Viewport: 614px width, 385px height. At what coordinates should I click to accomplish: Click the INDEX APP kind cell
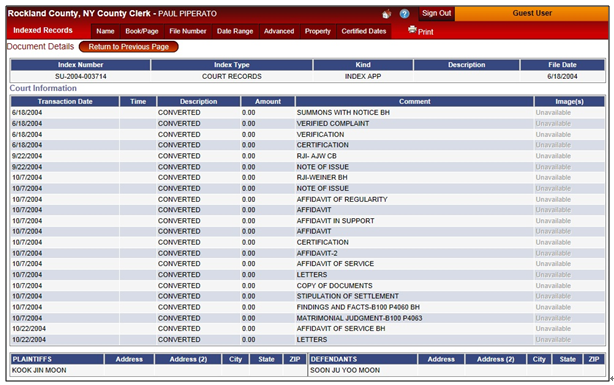coord(363,76)
